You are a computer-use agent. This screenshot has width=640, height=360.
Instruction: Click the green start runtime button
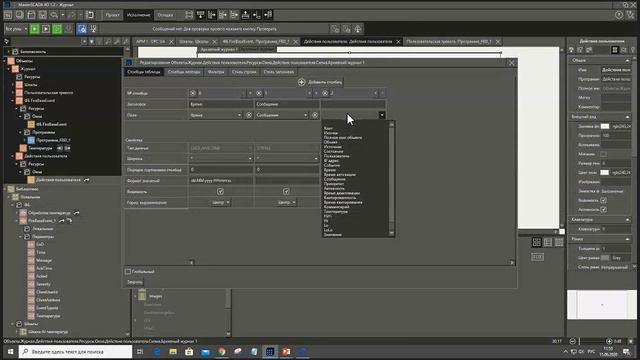pos(35,29)
